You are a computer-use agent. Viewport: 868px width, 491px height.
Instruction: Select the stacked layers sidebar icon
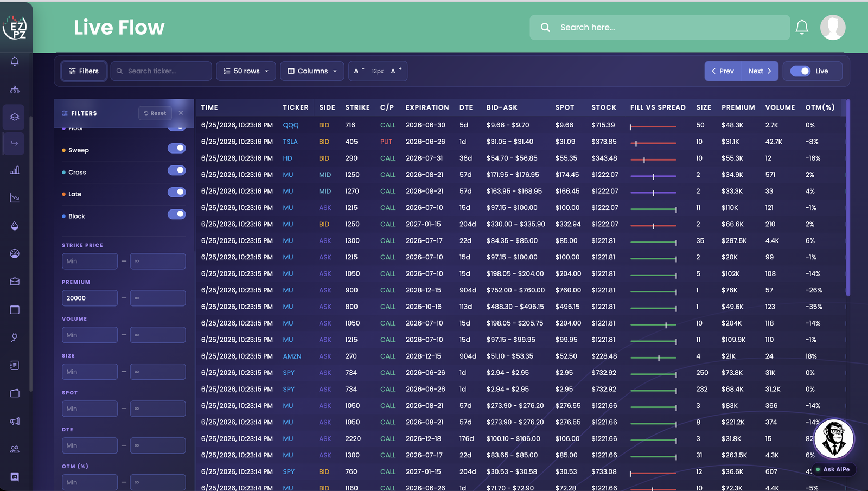click(15, 117)
